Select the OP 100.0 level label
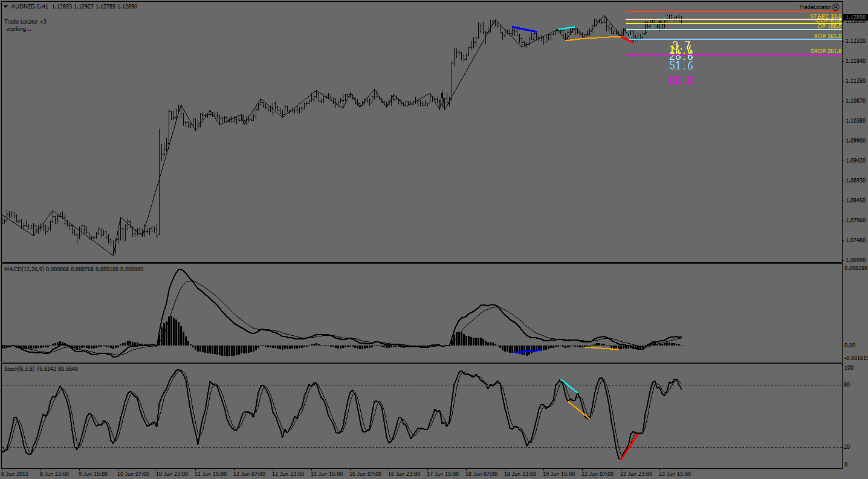Screen dimensions: 868x479 click(x=829, y=27)
